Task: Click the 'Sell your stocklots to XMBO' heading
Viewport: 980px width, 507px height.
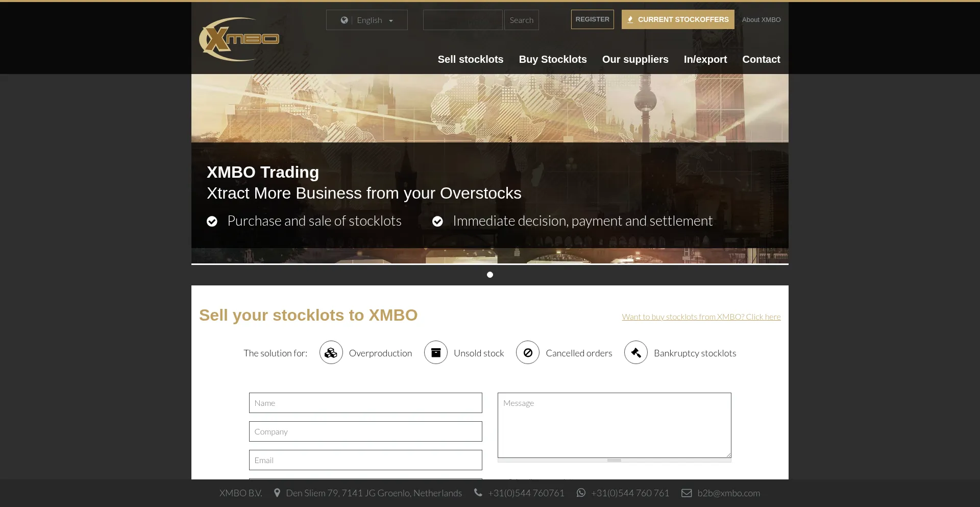Action: [x=308, y=315]
